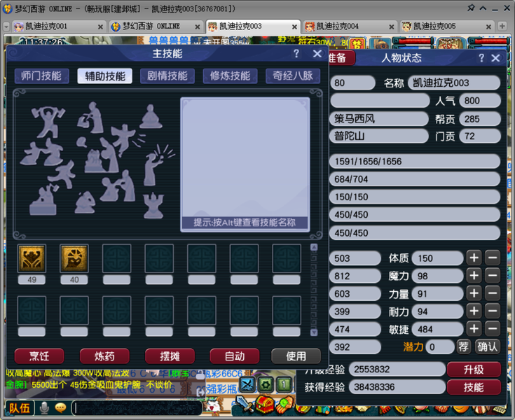Select the 辅助技能 tab

tap(105, 76)
